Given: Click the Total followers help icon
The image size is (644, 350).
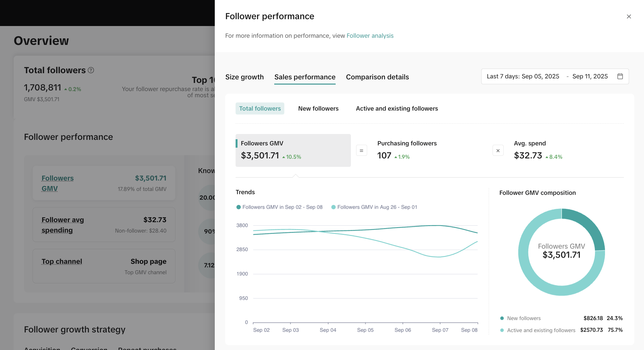Looking at the screenshot, I should (91, 70).
